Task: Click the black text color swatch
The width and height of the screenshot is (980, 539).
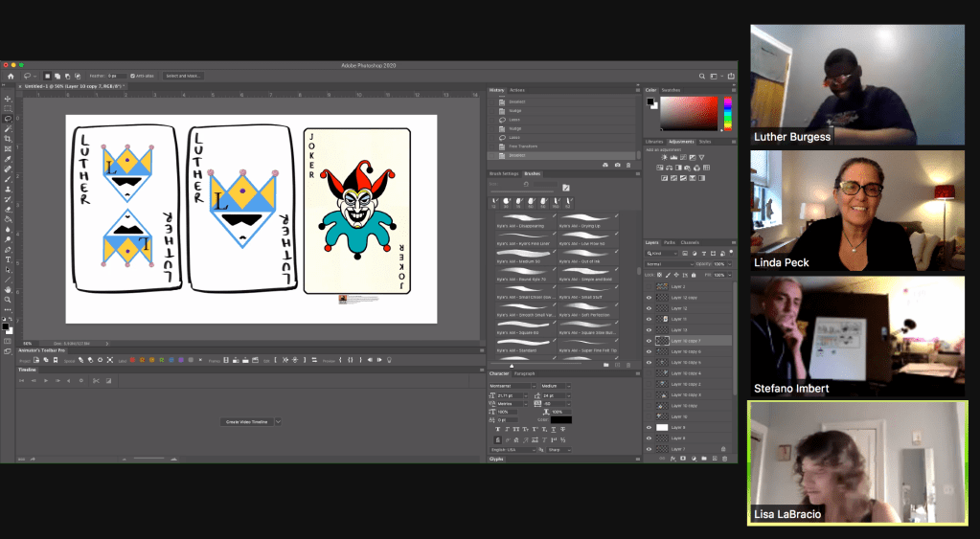Action: coord(560,419)
